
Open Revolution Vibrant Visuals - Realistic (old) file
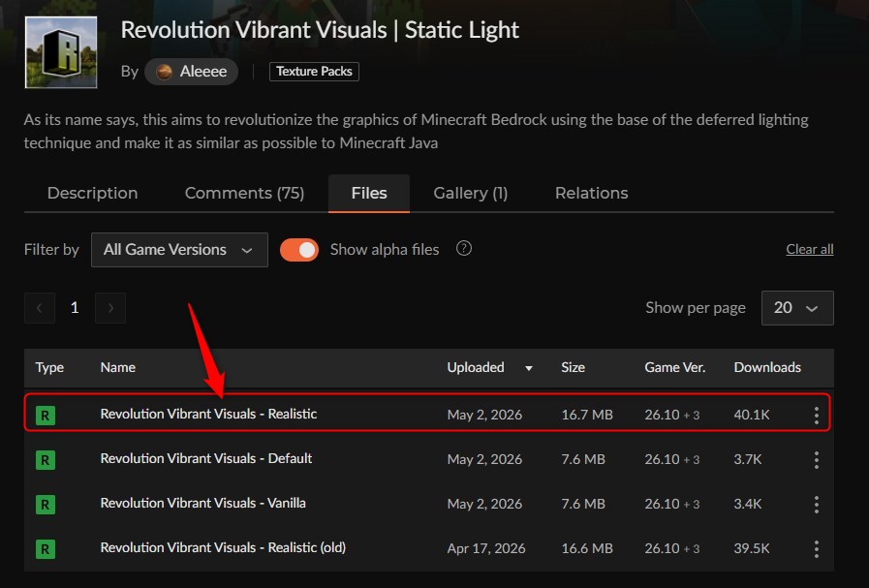(223, 547)
